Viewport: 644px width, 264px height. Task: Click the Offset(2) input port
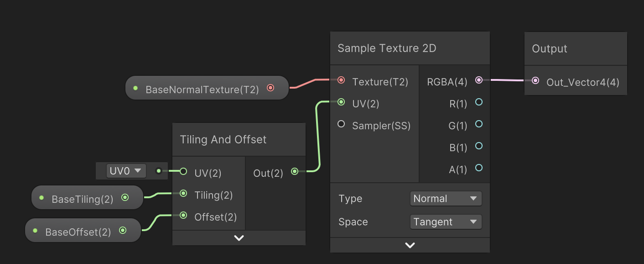click(x=183, y=215)
